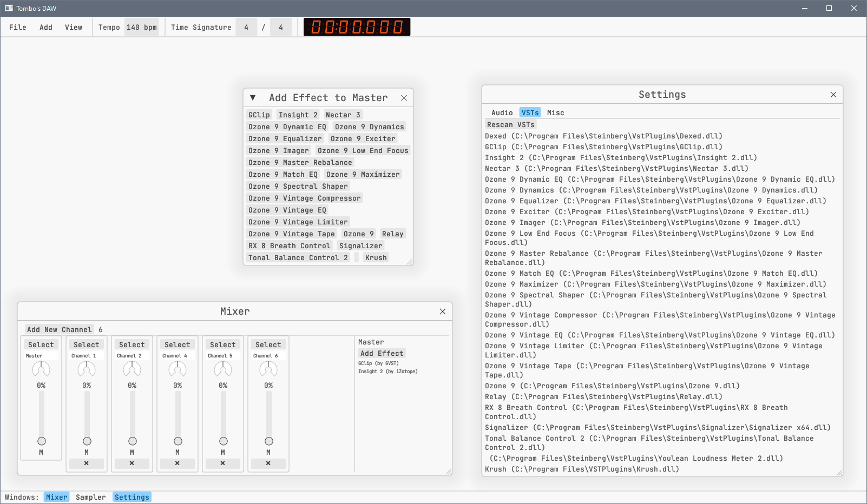Image resolution: width=867 pixels, height=504 pixels.
Task: Open the View menu
Action: [74, 28]
